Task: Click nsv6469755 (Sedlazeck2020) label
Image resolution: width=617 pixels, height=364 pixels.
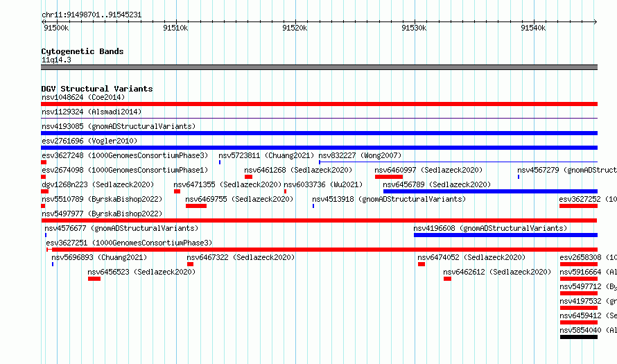Action: click(x=239, y=199)
